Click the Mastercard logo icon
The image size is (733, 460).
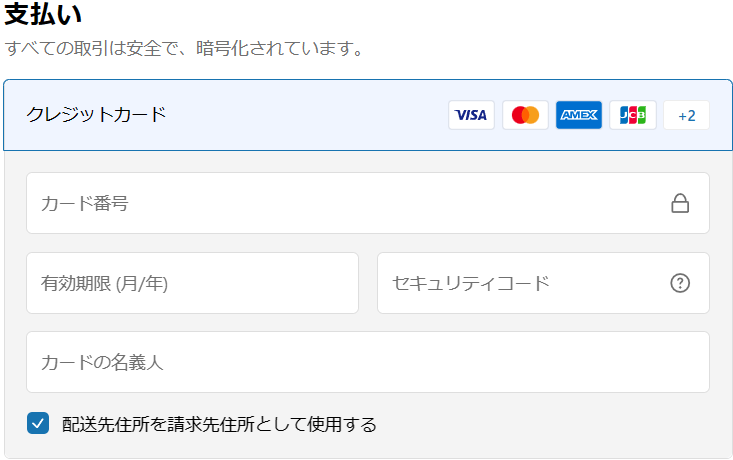[525, 115]
